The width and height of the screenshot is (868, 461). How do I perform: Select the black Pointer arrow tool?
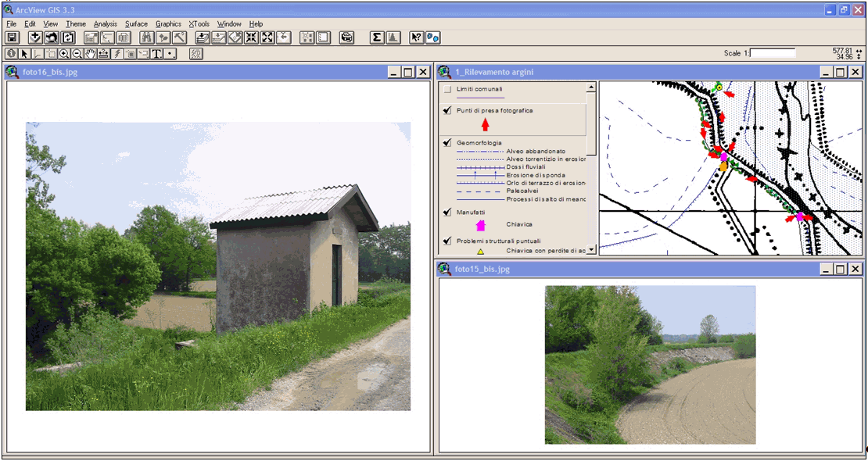pos(24,54)
